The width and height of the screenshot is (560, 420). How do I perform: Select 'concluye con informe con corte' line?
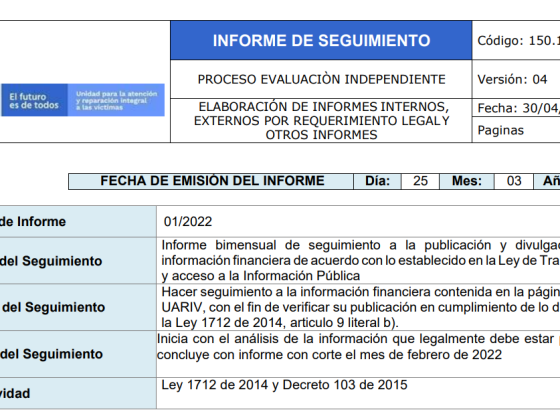(x=329, y=355)
